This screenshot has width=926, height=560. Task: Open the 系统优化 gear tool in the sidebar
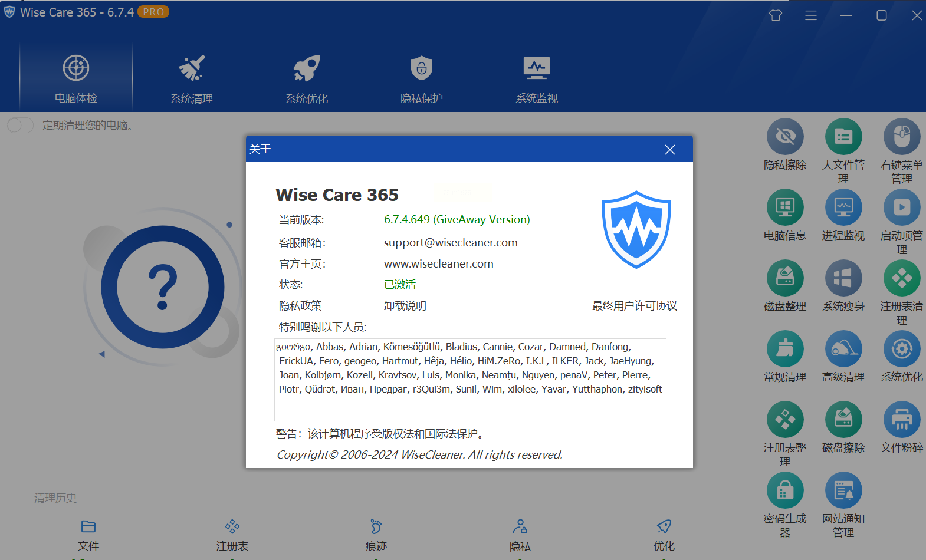tap(902, 357)
